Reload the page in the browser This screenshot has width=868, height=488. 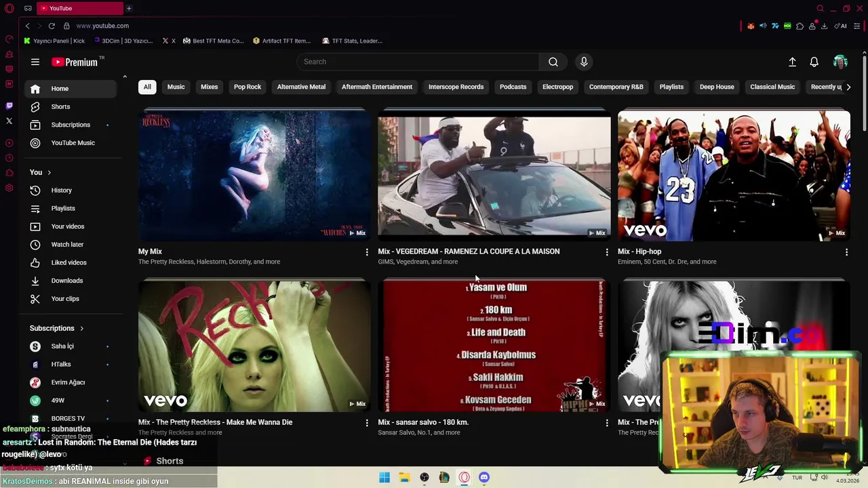(x=52, y=26)
